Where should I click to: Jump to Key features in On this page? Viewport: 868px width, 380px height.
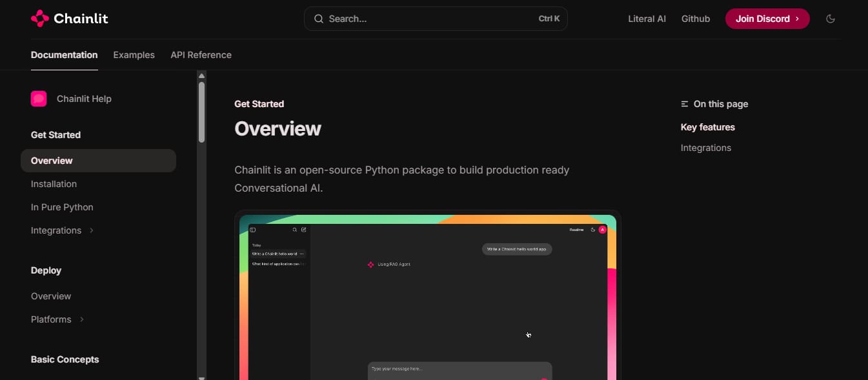click(x=707, y=127)
